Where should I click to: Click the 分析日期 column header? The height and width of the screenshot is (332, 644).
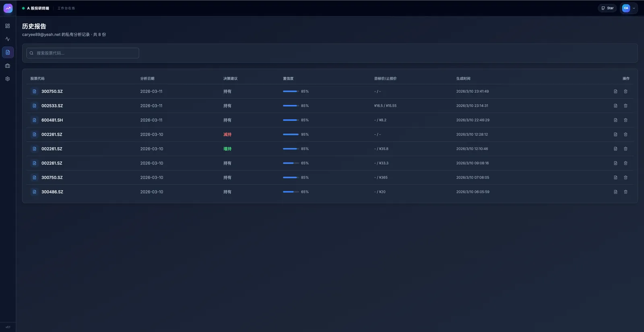click(147, 79)
